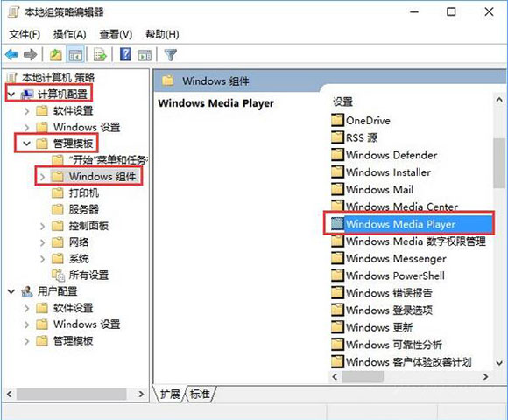Click the Forward arrow toolbar icon
The height and width of the screenshot is (420, 508).
(31, 54)
